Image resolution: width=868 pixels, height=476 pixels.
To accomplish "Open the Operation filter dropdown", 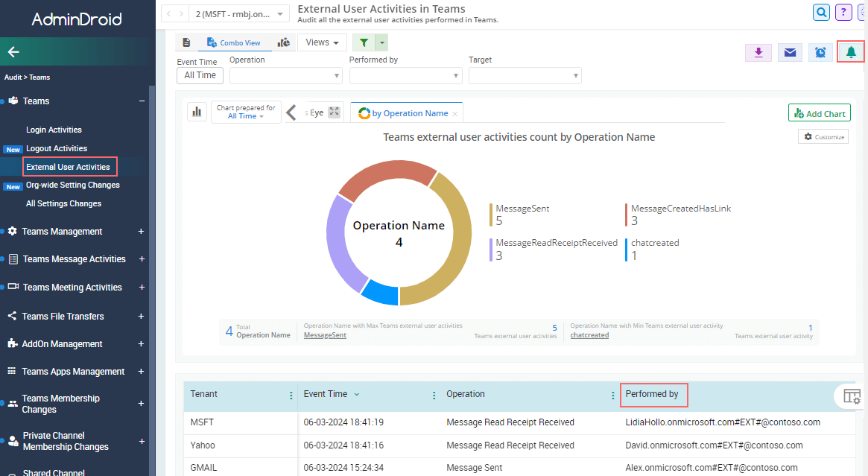I will point(285,75).
